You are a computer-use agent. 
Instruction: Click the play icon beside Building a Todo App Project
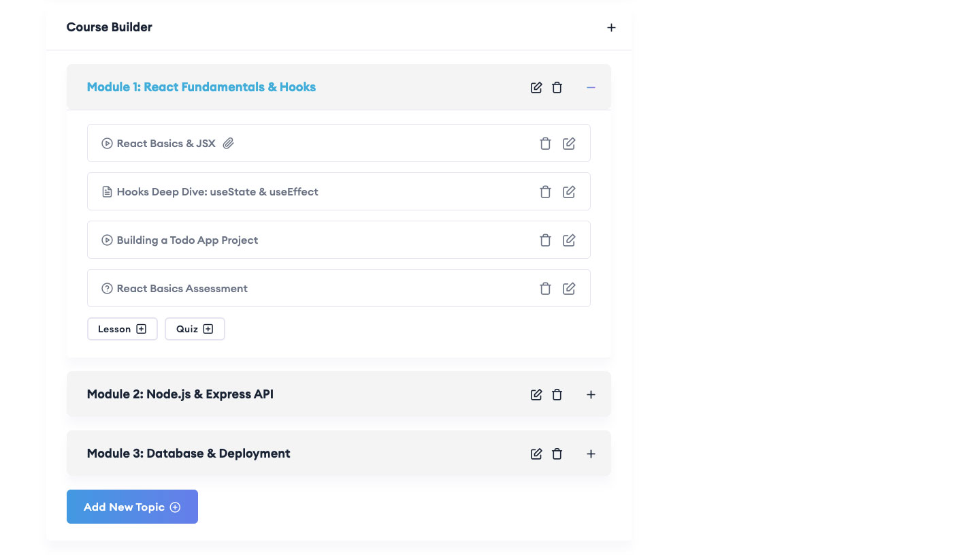coord(107,240)
